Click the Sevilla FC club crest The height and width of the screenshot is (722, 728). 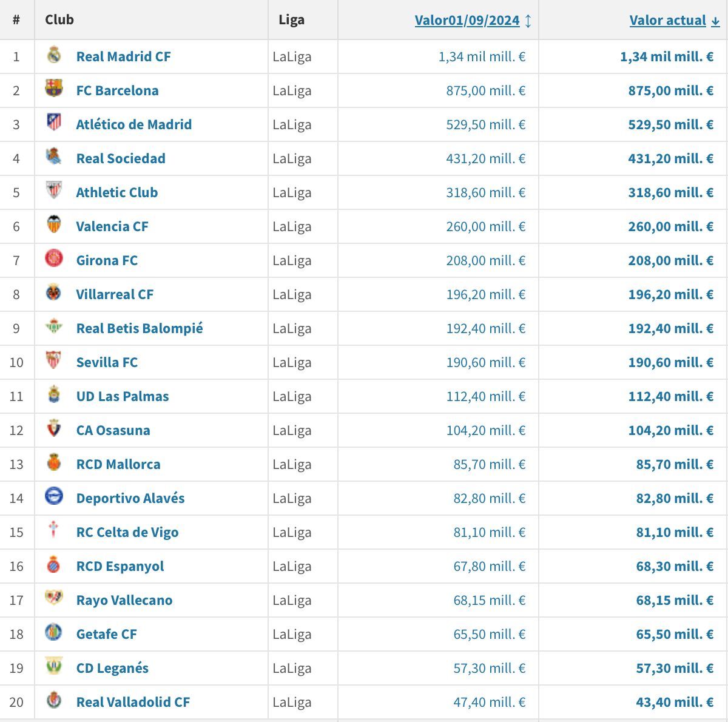coord(55,362)
